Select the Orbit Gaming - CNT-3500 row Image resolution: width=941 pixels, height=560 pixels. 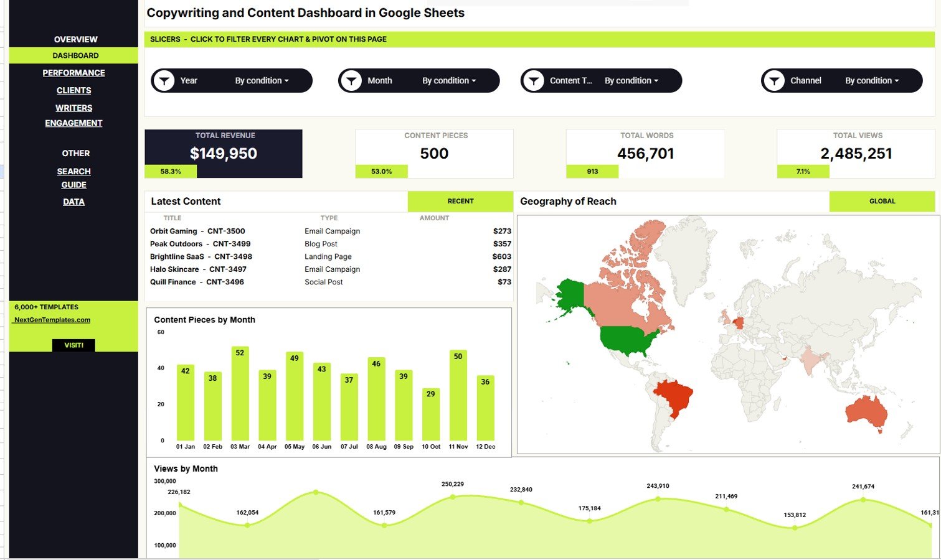coord(329,231)
